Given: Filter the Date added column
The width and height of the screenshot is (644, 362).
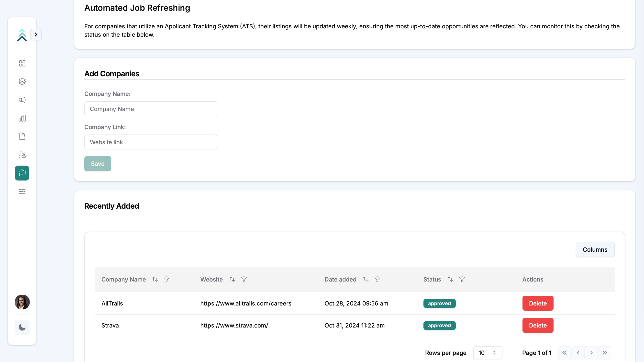Looking at the screenshot, I should (377, 279).
